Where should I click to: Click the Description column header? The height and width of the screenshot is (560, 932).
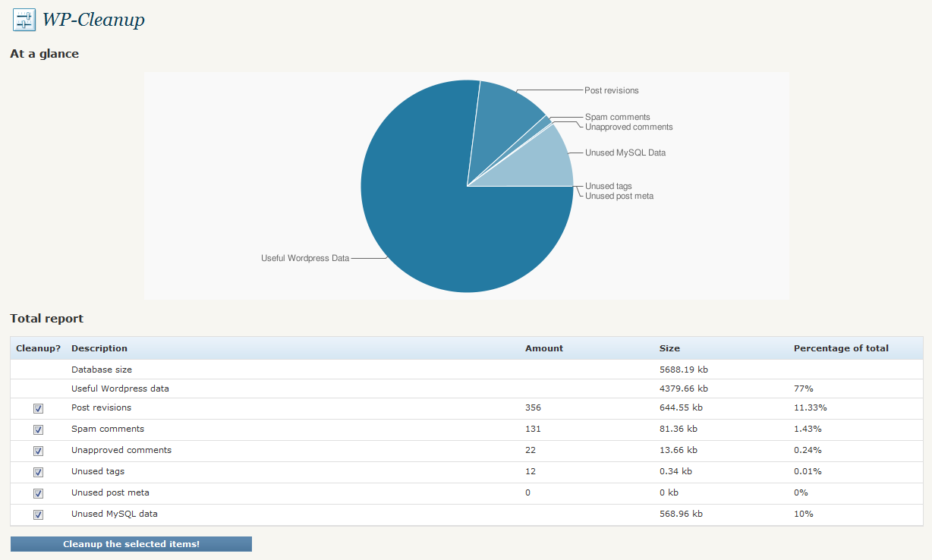tap(99, 348)
